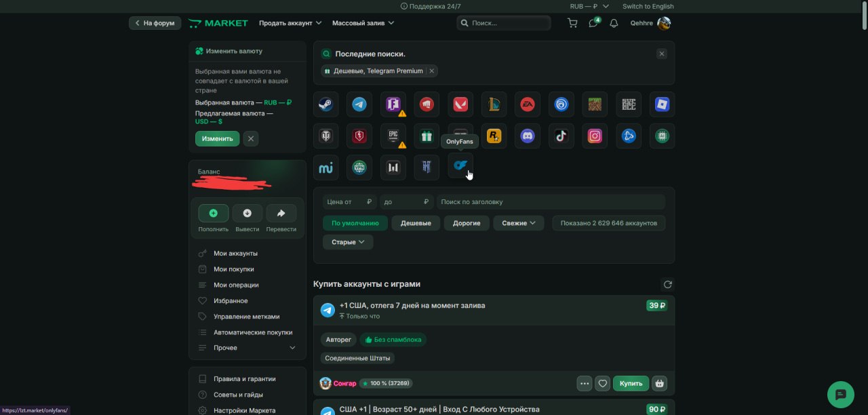Select the Fortnite accounts category icon
868x415 pixels.
tap(393, 104)
